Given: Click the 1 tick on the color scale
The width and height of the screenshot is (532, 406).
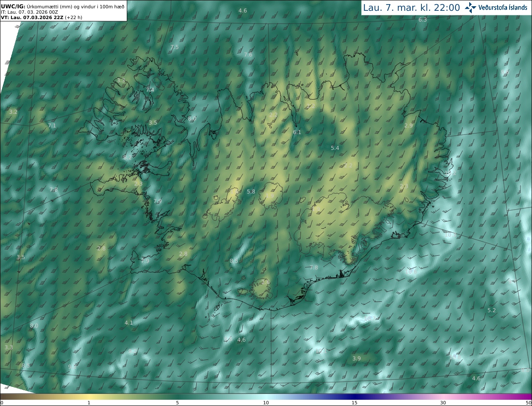Looking at the screenshot, I should [x=89, y=403].
